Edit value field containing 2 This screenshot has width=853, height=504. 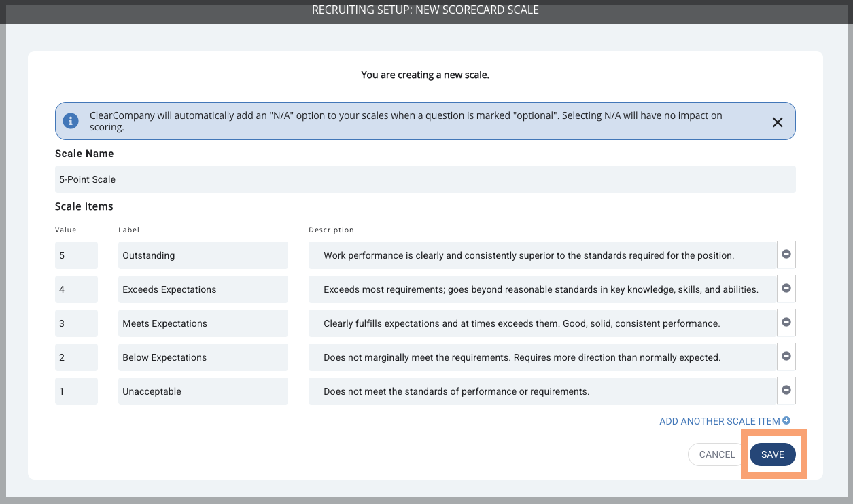tap(76, 357)
